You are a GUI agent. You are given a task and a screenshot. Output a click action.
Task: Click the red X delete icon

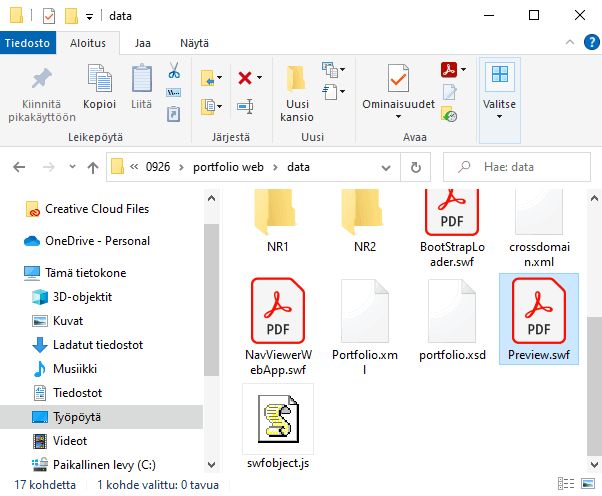(245, 78)
